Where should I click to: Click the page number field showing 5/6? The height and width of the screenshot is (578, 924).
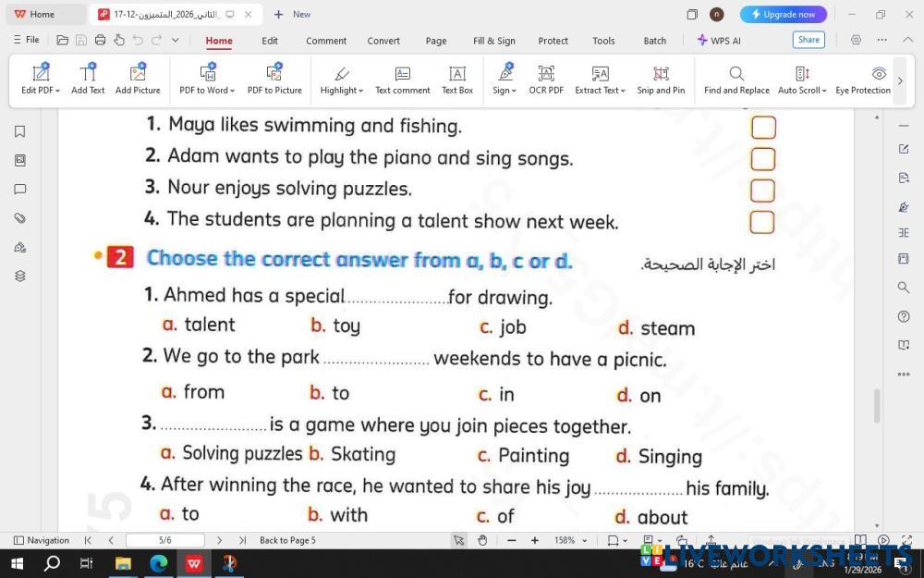coord(164,540)
